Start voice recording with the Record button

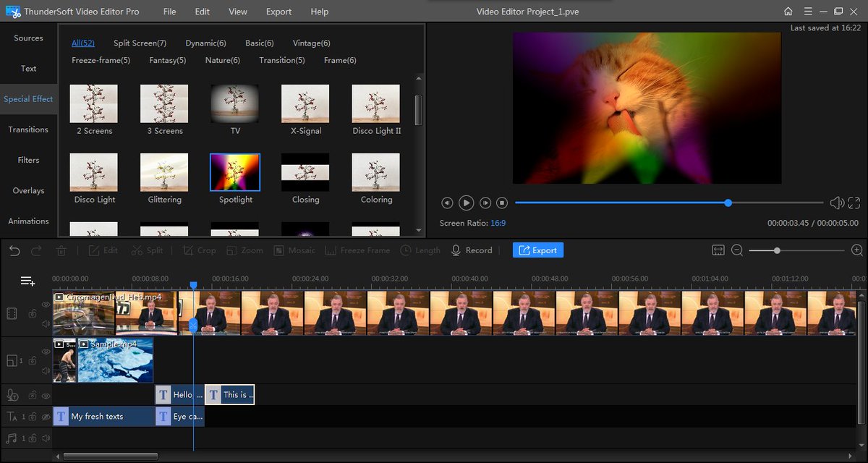[x=472, y=250]
